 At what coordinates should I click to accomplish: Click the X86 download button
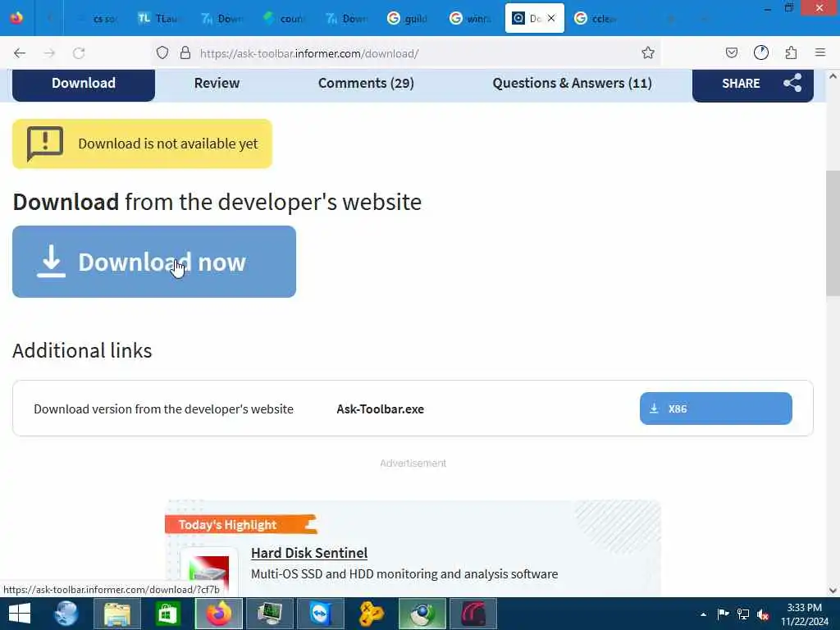click(715, 409)
